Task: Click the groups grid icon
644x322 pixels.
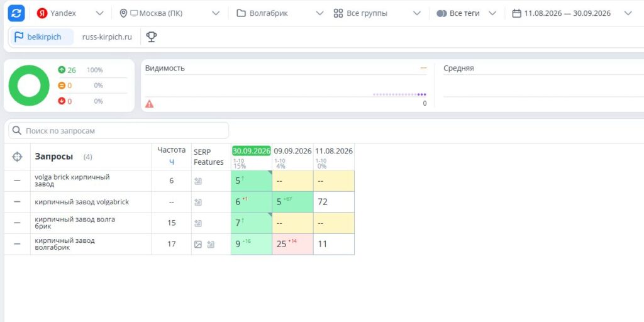Action: [x=338, y=13]
